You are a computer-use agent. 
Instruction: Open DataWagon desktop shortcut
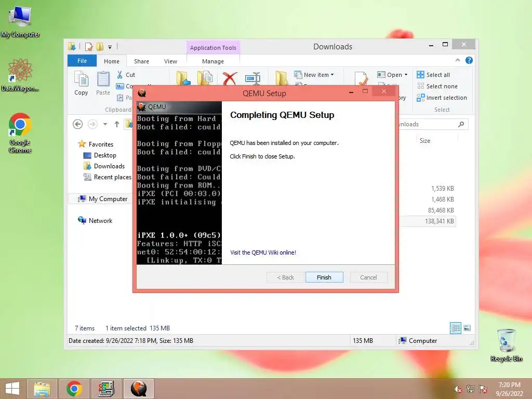pyautogui.click(x=20, y=75)
